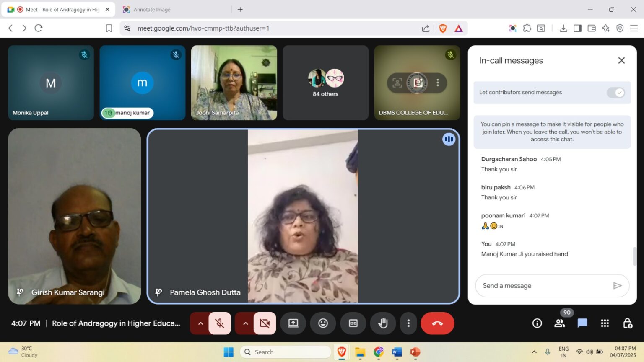This screenshot has width=644, height=362.
Task: Open File Explorer from taskbar
Action: [360, 352]
